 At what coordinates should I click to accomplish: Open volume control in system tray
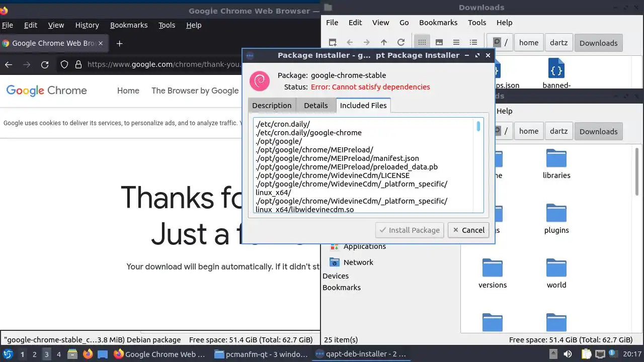568,354
